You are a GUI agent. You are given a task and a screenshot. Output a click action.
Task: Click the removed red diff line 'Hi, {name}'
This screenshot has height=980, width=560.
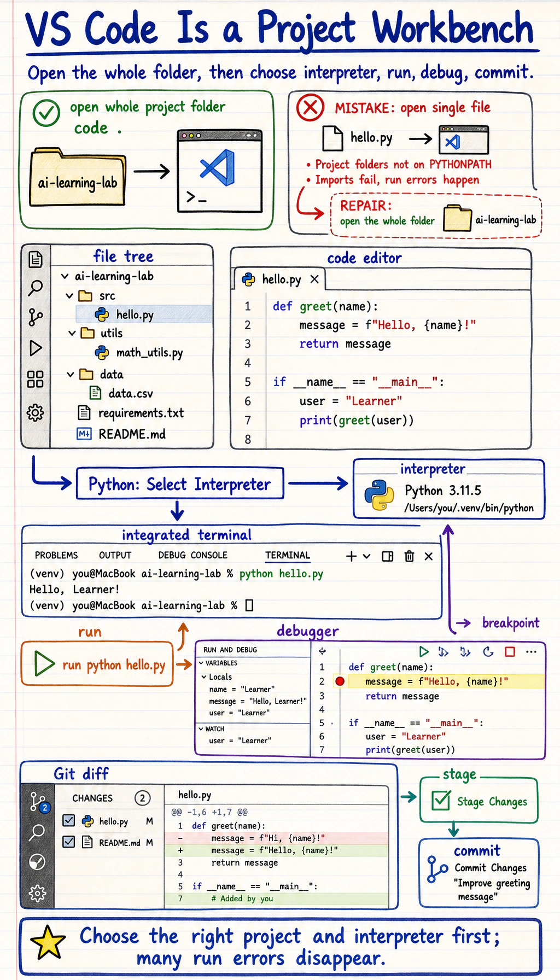point(277,838)
